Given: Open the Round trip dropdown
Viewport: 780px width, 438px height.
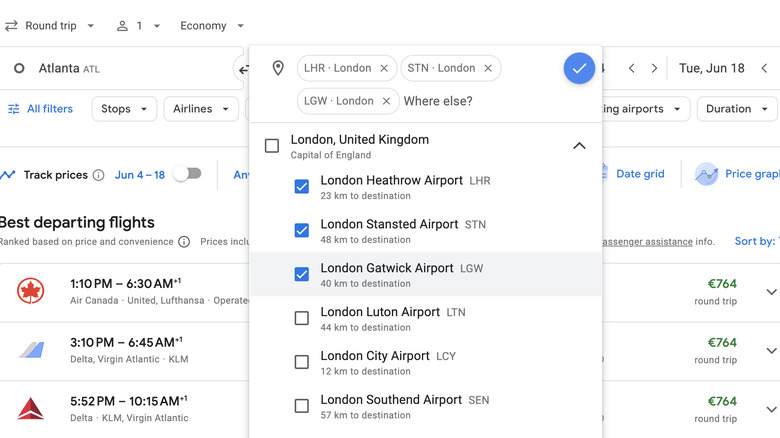Looking at the screenshot, I should (50, 26).
